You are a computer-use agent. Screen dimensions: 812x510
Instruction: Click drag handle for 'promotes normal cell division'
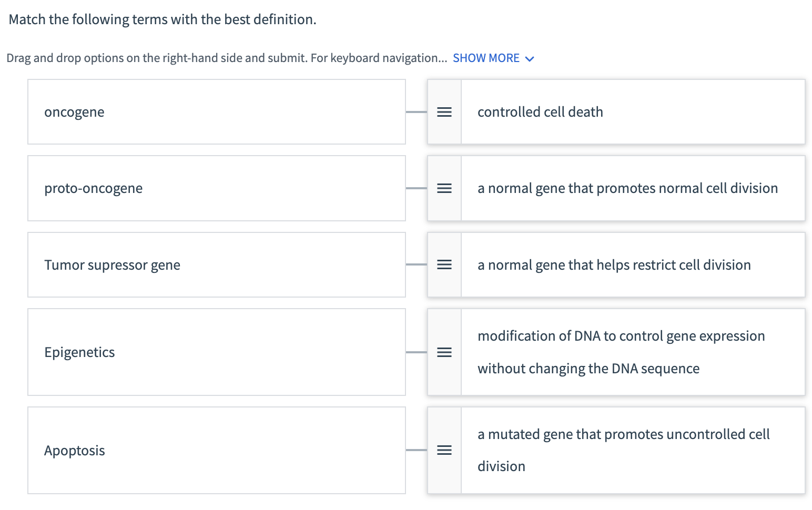[444, 188]
